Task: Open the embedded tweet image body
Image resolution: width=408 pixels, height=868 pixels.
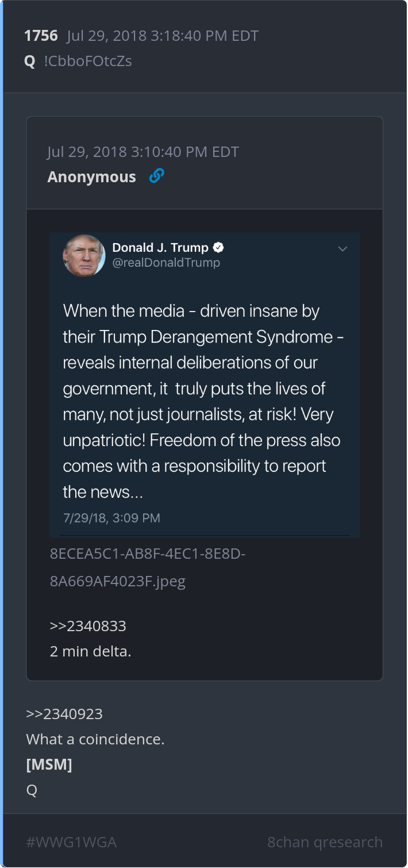Action: [x=205, y=385]
